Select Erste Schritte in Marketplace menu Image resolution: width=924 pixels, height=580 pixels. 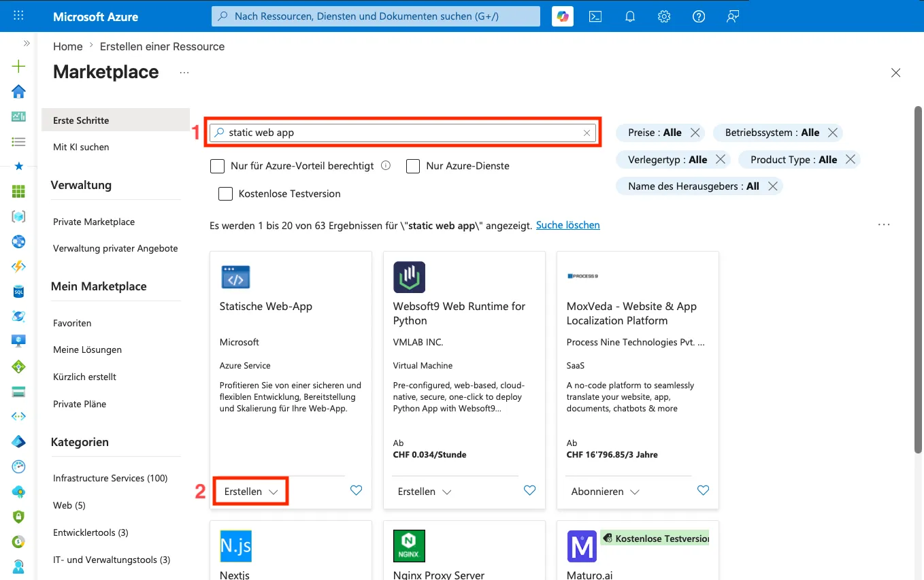116,120
